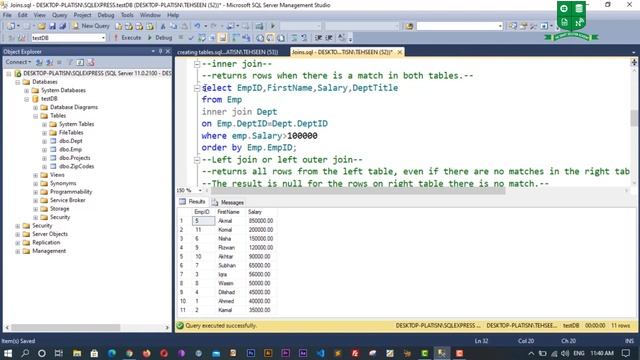Click the Start Debugging play icon in the top toolbar
640x360 pixels.
273,26
